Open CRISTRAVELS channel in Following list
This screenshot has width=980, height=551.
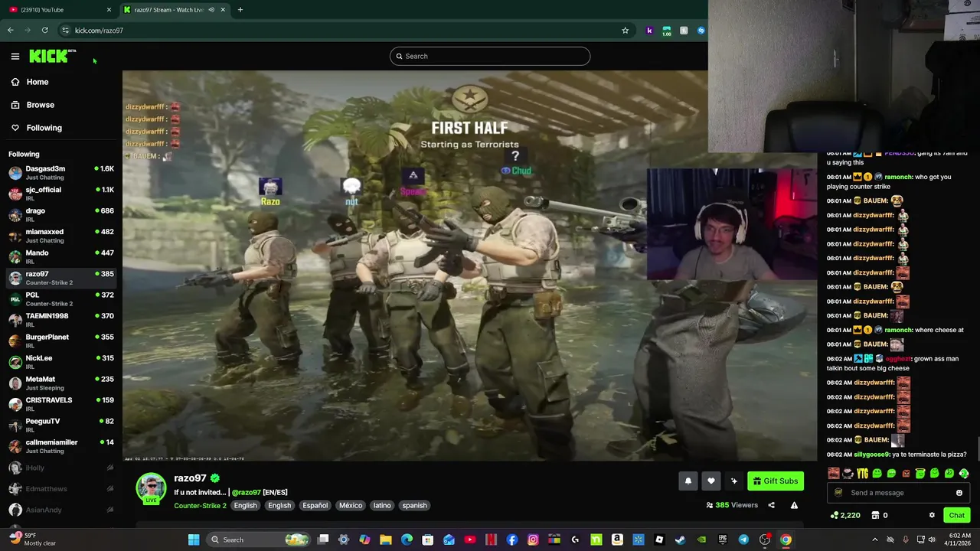[x=61, y=404]
